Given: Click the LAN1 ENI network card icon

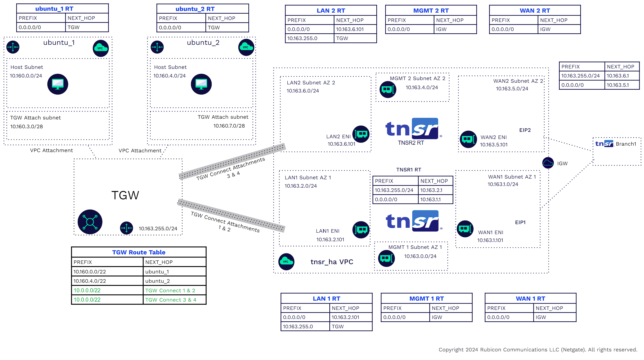Looking at the screenshot, I should (x=361, y=230).
